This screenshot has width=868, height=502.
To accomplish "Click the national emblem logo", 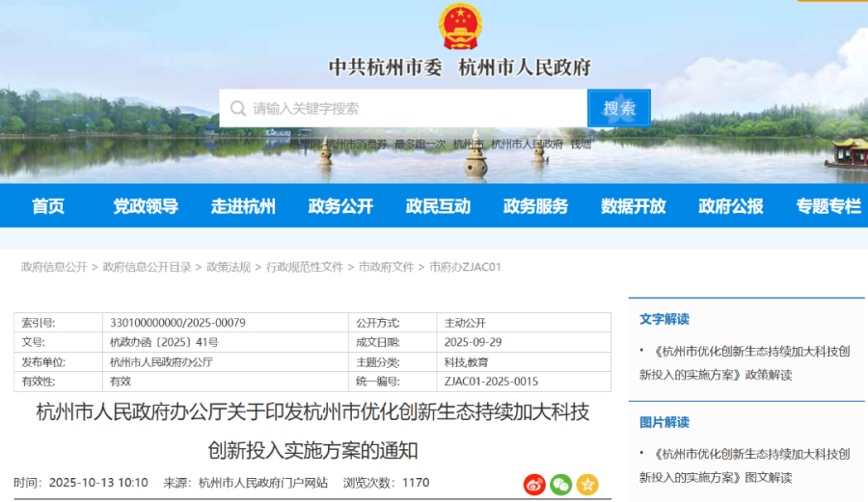I will [x=460, y=27].
